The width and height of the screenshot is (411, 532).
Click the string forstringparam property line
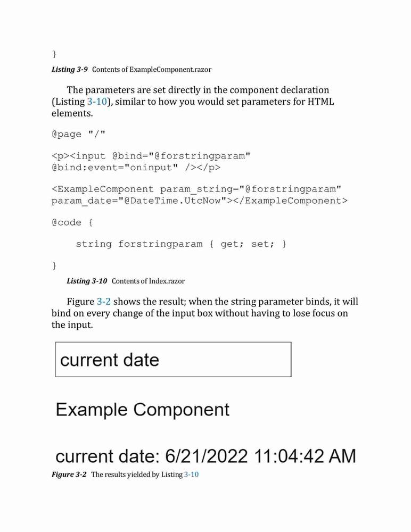click(181, 244)
